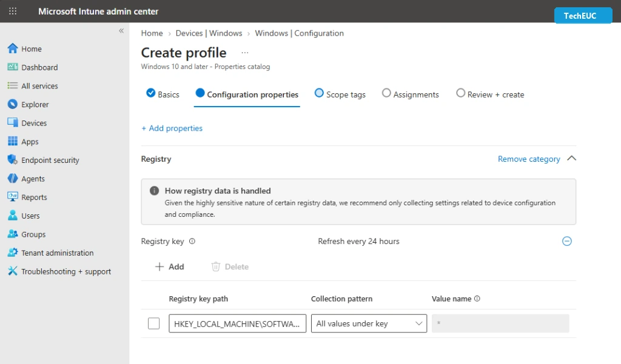The image size is (621, 364).
Task: Click the Dashboard chart icon
Action: point(13,67)
